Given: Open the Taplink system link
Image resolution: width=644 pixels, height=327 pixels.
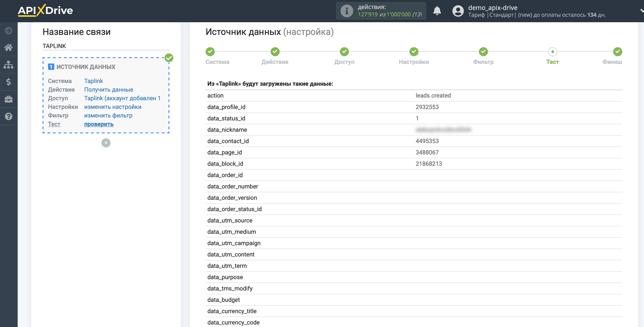Looking at the screenshot, I should [x=93, y=81].
